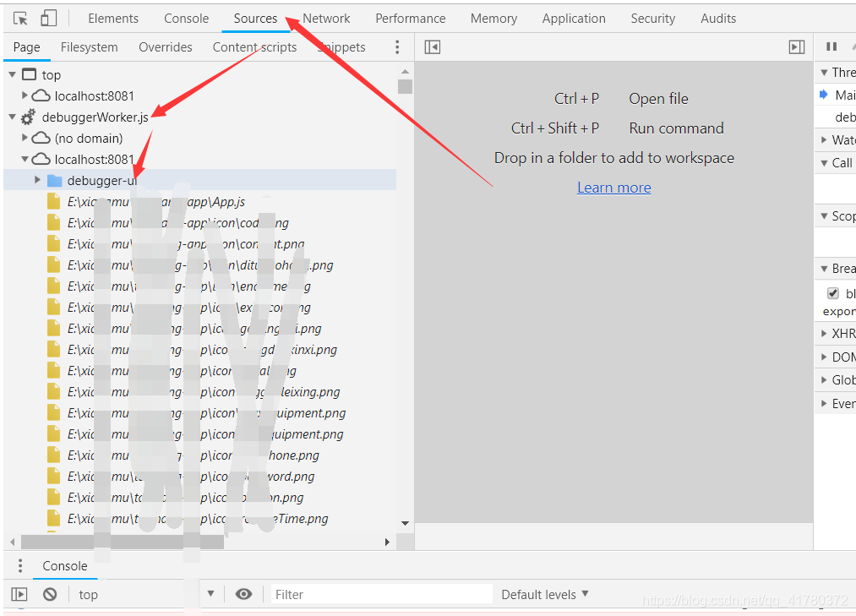Collapse localhost:8081 under debuggerWorker.js
Screen dimensions: 856x616
pos(25,159)
